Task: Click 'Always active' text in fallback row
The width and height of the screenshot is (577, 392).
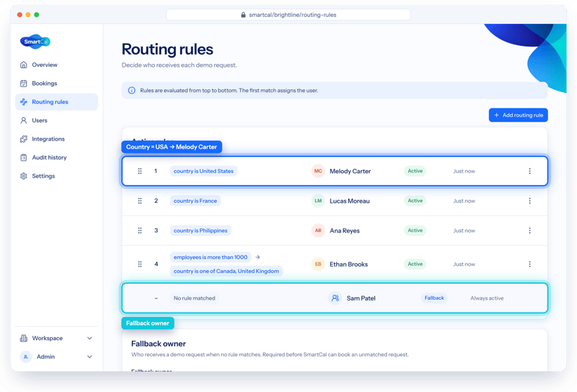Action: point(487,298)
